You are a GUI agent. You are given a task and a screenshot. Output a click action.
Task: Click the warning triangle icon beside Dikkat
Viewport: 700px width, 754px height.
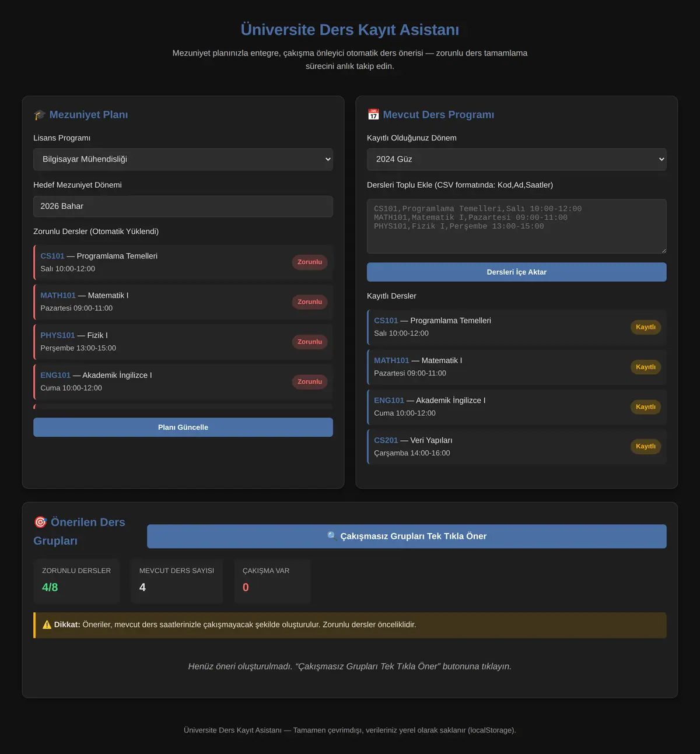pyautogui.click(x=47, y=625)
